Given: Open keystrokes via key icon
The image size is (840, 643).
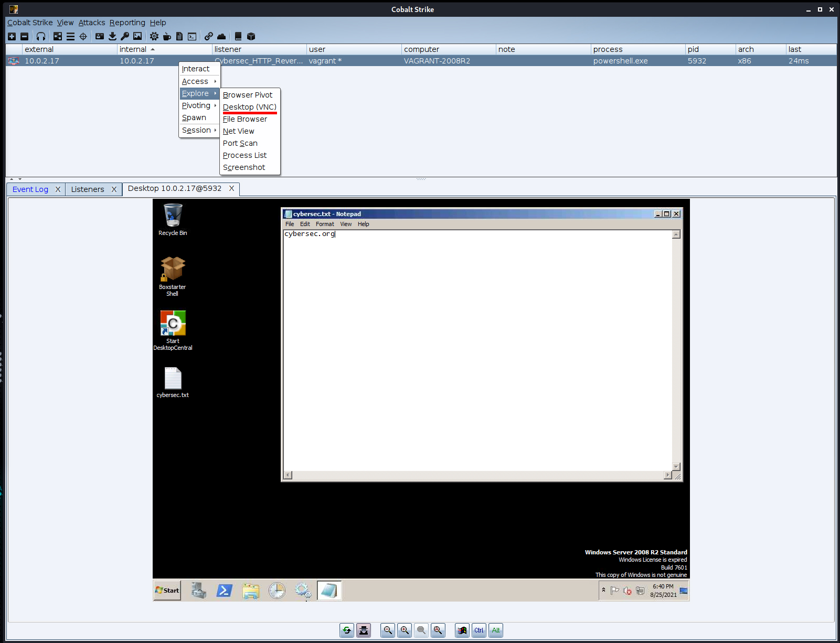Looking at the screenshot, I should [125, 36].
